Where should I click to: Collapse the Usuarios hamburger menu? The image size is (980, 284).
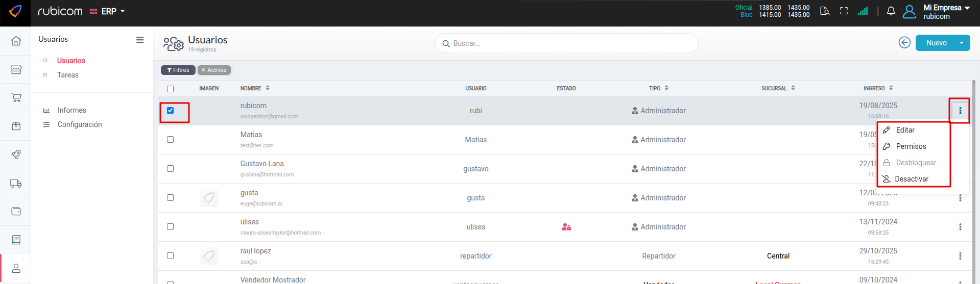click(139, 40)
